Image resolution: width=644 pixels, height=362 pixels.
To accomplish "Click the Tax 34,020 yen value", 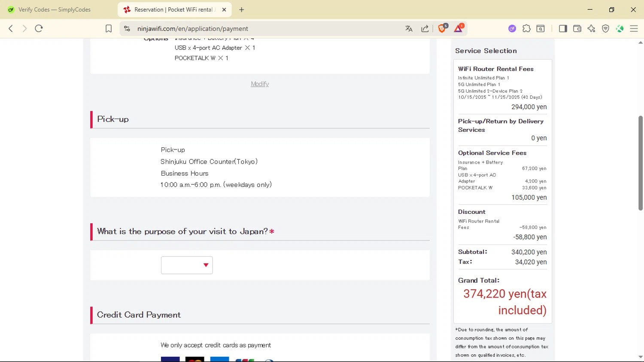I will (x=531, y=262).
